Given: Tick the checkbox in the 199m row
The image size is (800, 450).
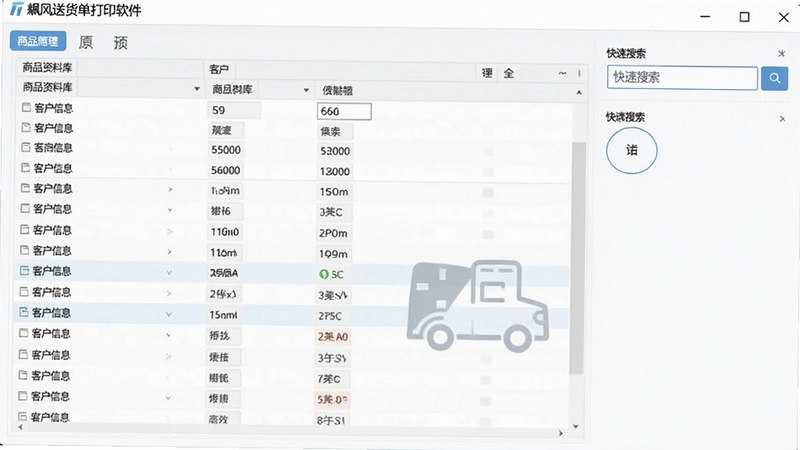Looking at the screenshot, I should (24, 249).
